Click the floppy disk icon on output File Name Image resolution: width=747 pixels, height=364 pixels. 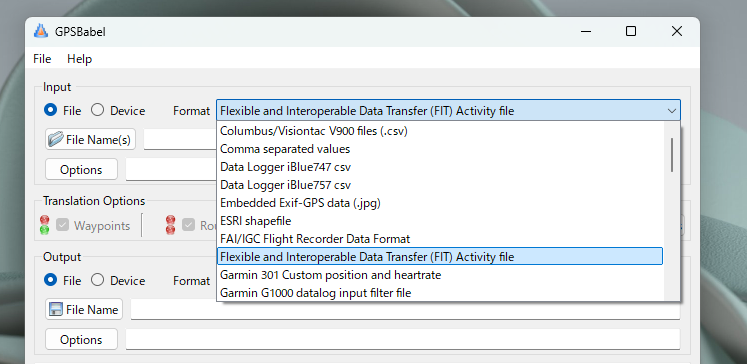tap(56, 309)
